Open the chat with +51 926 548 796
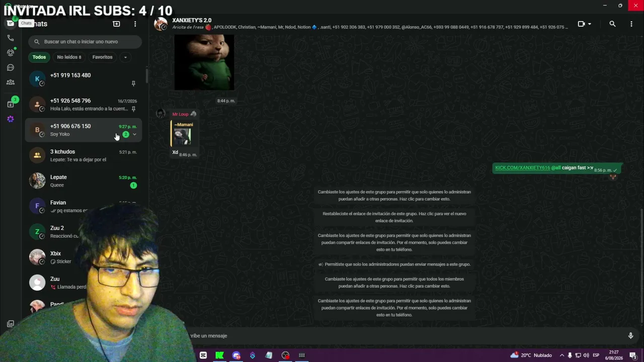The height and width of the screenshot is (362, 644). pos(84,105)
